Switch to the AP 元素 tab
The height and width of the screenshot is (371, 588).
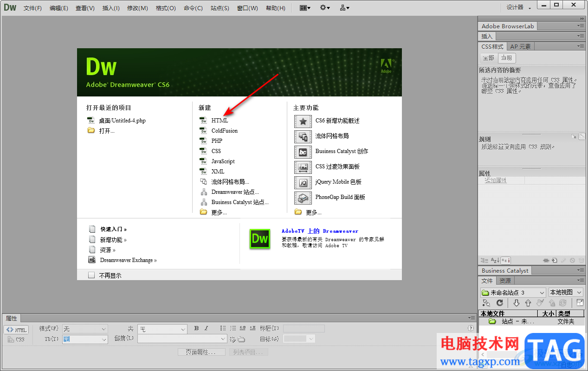(520, 46)
